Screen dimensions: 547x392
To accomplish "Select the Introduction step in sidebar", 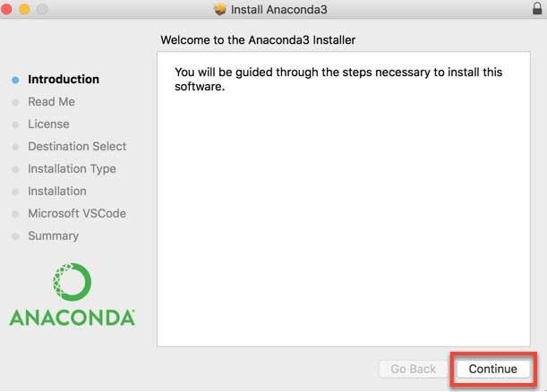I will [x=64, y=80].
